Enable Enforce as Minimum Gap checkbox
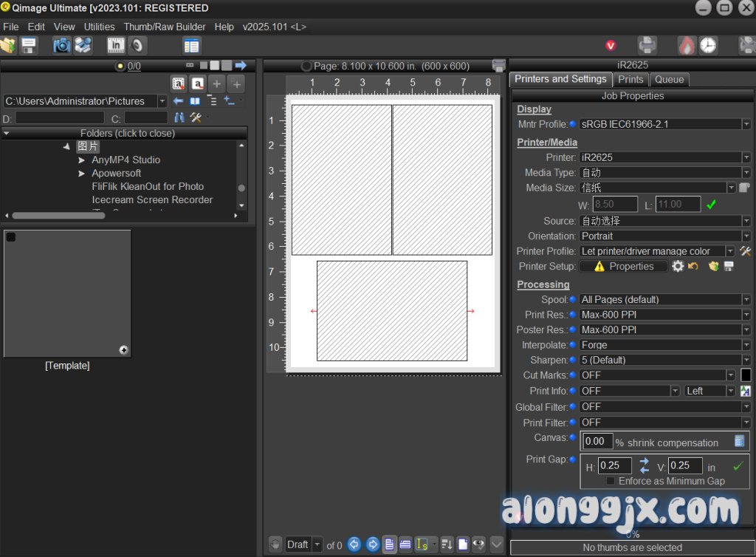Image resolution: width=756 pixels, height=557 pixels. (x=611, y=481)
